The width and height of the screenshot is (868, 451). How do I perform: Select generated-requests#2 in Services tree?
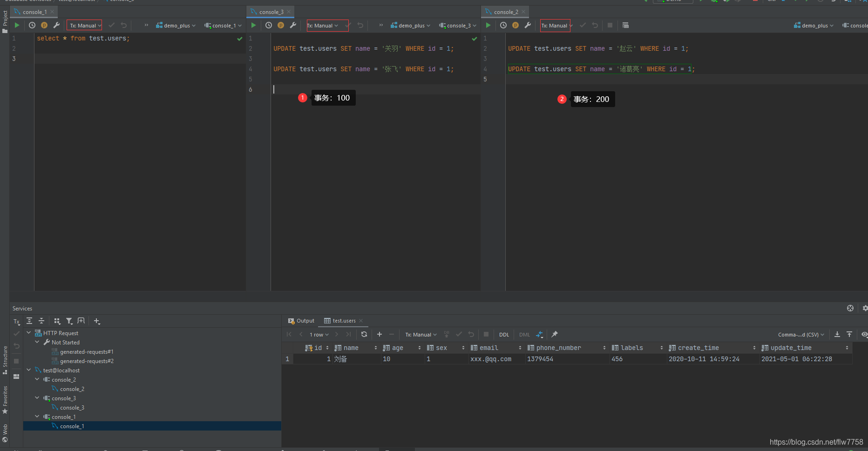click(x=87, y=361)
